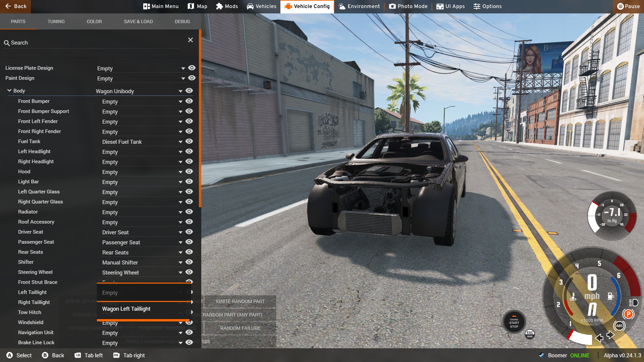Screen dimensions: 644x362
Task: Click the fuel pump gauge icon
Action: 610,296
